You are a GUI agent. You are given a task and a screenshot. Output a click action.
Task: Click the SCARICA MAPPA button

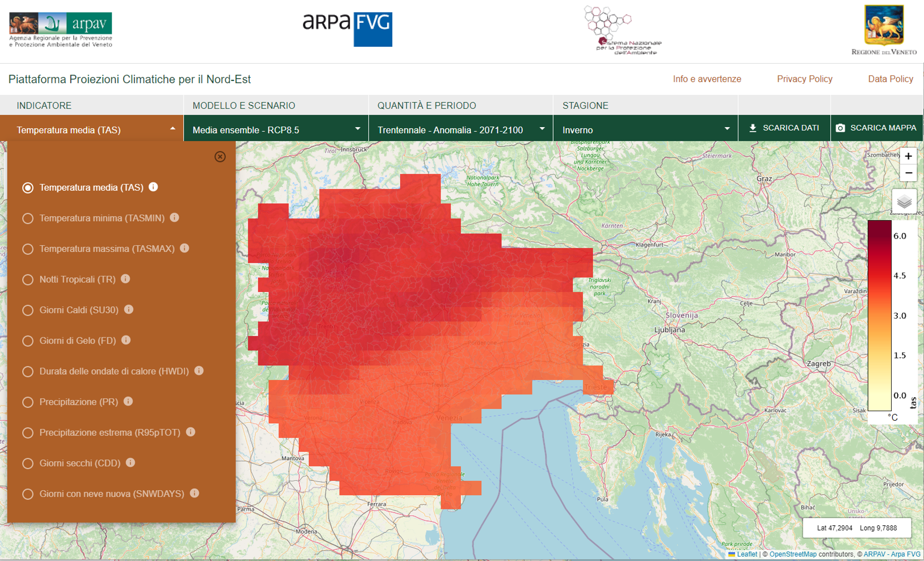pos(877,128)
